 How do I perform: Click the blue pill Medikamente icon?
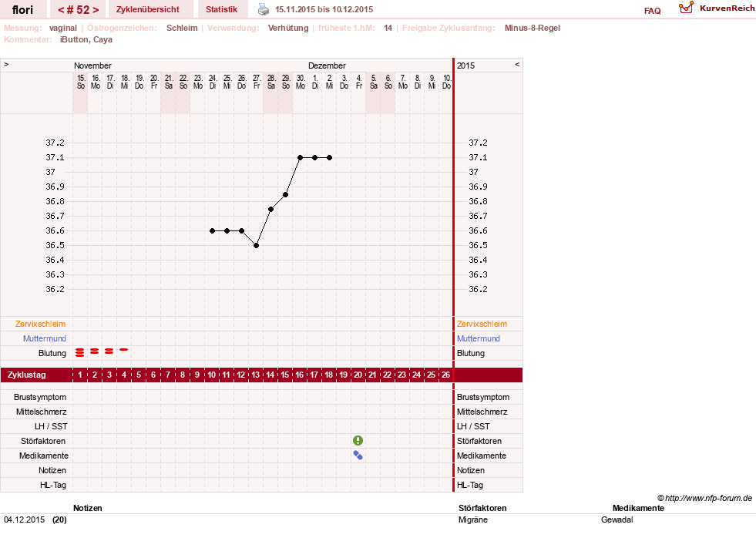coord(358,455)
